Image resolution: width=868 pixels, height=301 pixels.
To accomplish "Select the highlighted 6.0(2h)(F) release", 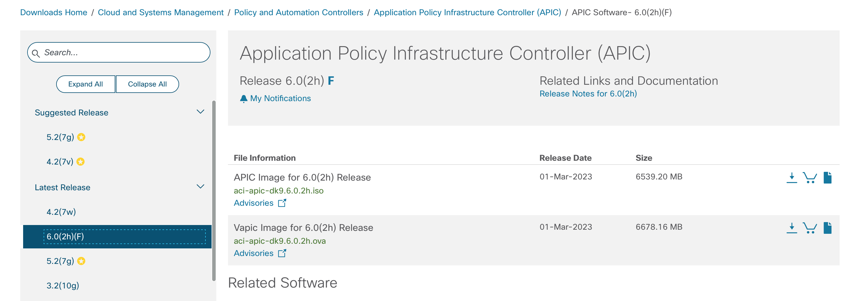I will [117, 237].
